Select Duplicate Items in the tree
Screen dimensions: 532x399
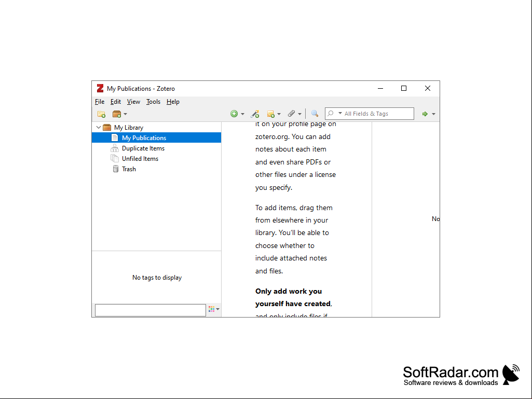pyautogui.click(x=143, y=148)
